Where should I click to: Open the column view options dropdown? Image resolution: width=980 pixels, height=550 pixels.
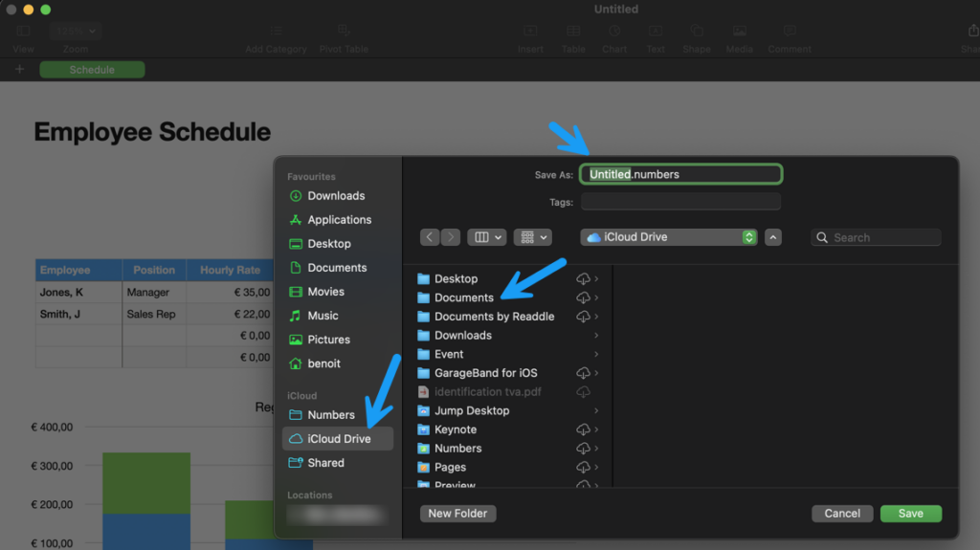click(486, 237)
